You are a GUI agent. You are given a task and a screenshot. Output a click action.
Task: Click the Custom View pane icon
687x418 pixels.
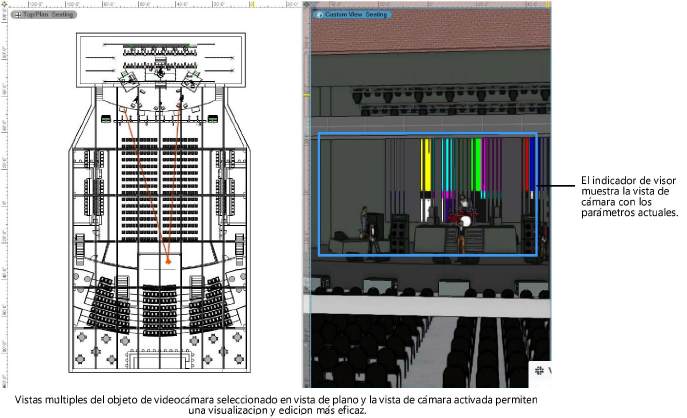319,14
